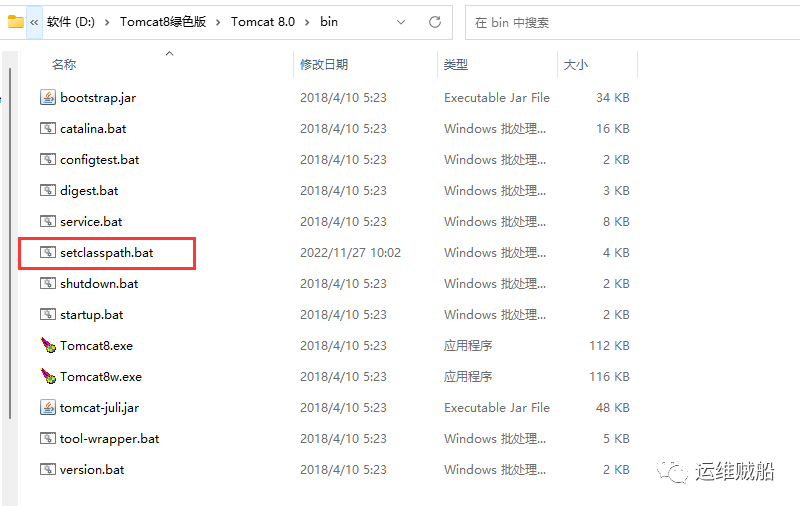Select the service.bat file name

click(x=91, y=221)
